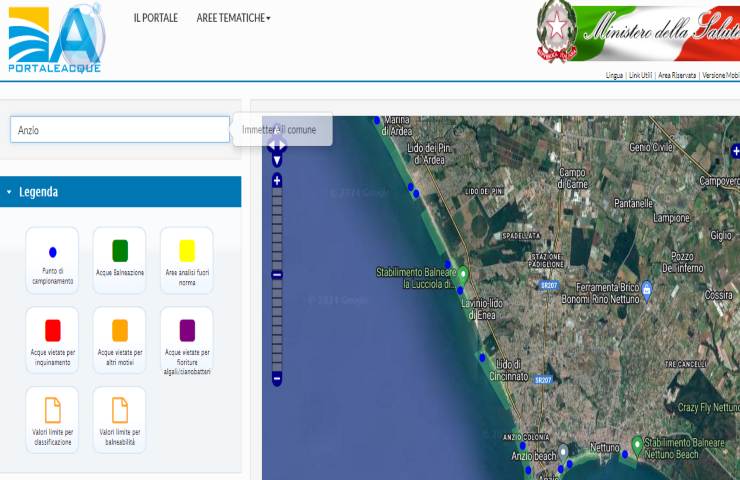Click the Portale Acque logo
Viewport: 740px width, 480px height.
point(55,39)
